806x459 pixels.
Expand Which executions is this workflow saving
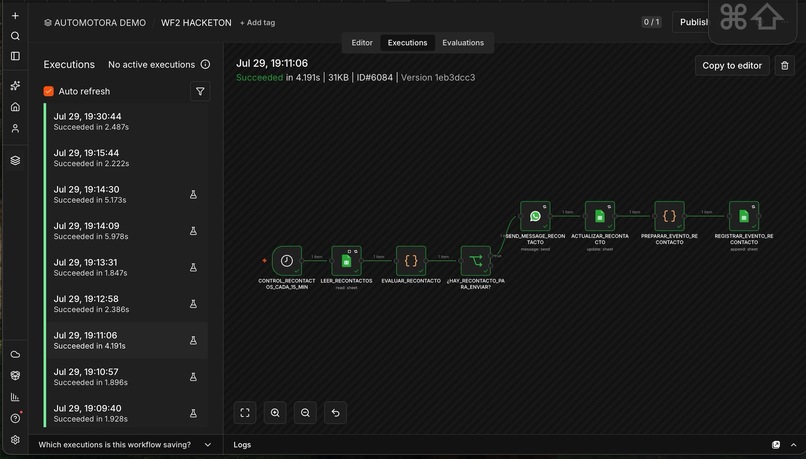pyautogui.click(x=125, y=445)
